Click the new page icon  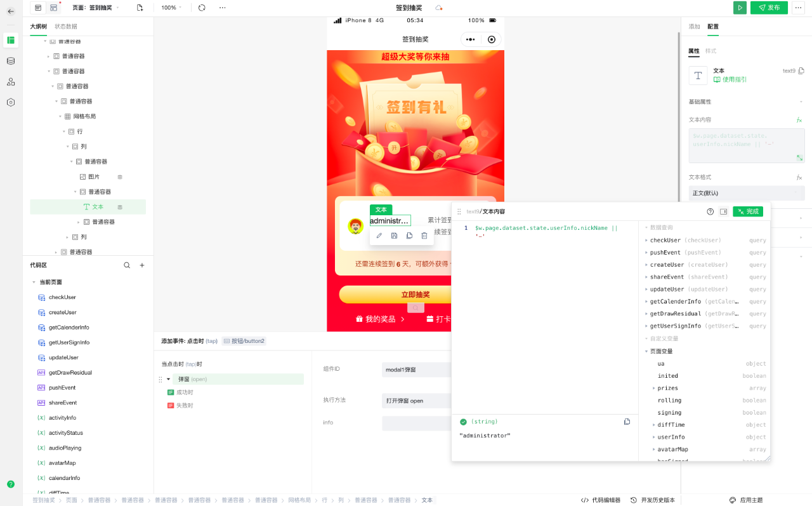point(140,8)
